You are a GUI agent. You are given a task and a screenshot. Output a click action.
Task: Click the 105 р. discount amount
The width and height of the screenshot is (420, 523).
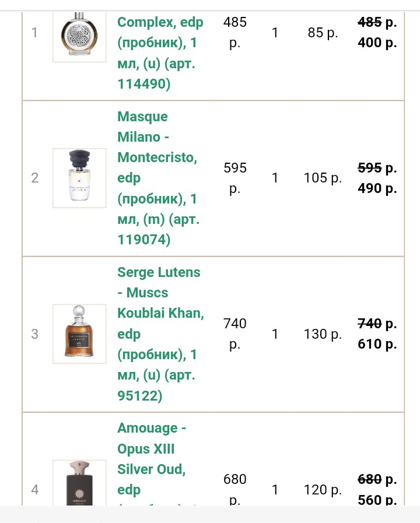[x=323, y=178]
